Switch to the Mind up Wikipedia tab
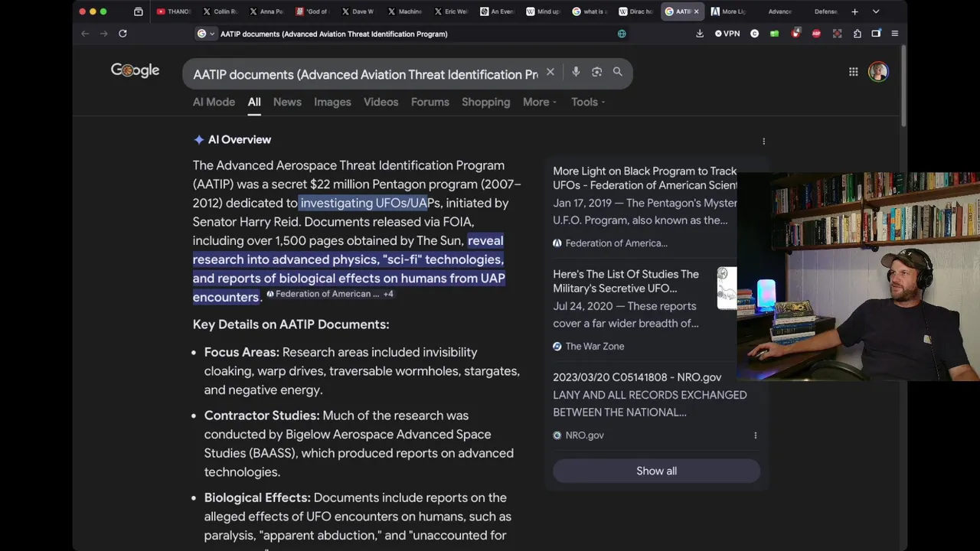This screenshot has height=551, width=980. (x=544, y=11)
